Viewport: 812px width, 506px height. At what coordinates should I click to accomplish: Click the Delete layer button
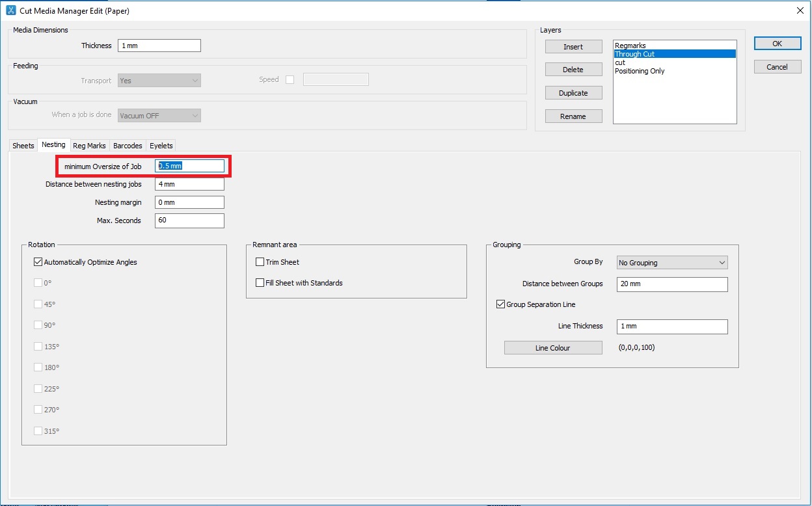click(x=573, y=70)
